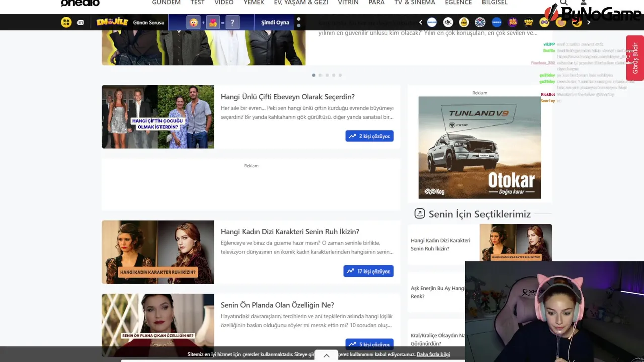Viewport: 644px width, 362px height.
Task: Open Senin Ön Planda Olan Özelliğin Ne title
Action: coord(277,305)
